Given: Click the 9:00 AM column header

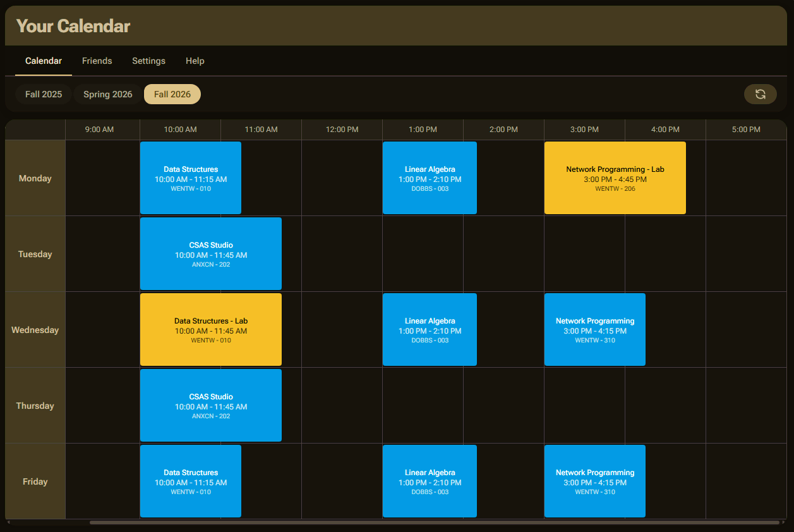Looking at the screenshot, I should pos(100,130).
